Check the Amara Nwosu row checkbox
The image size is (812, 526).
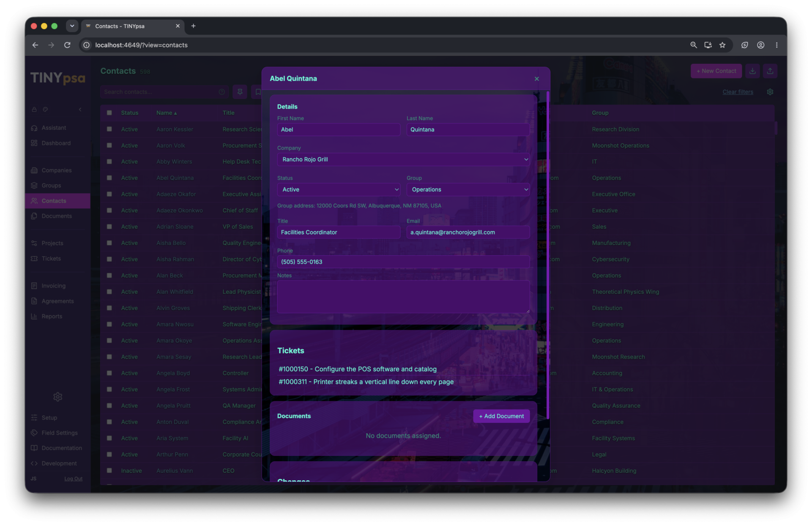109,324
